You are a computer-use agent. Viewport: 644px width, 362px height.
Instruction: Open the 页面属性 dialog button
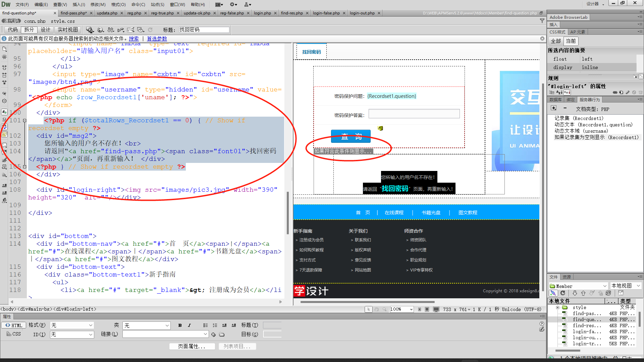(192, 346)
